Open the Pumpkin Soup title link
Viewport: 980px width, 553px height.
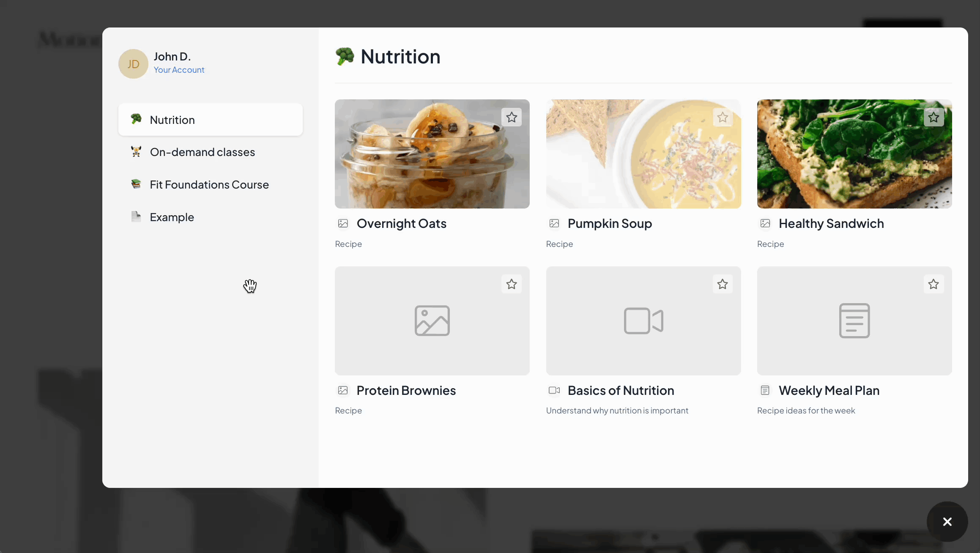pyautogui.click(x=610, y=223)
